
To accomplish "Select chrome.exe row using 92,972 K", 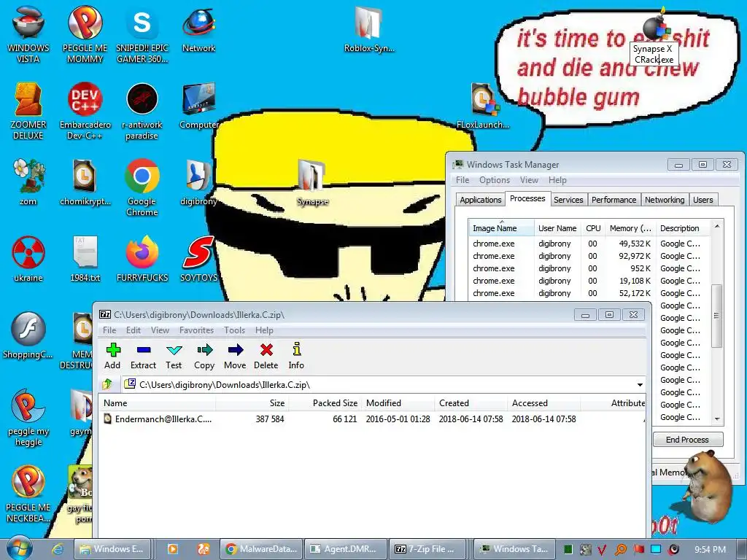I will 589,256.
